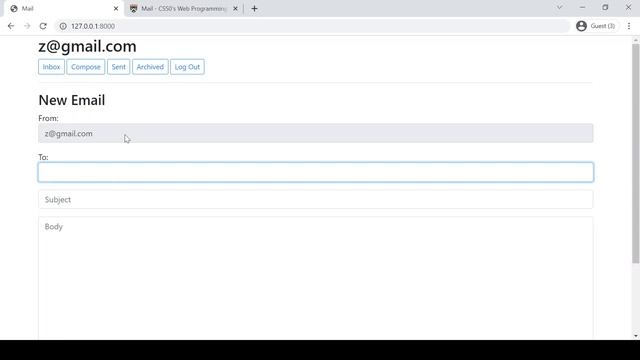Open a new tab with the plus icon

[x=254, y=9]
